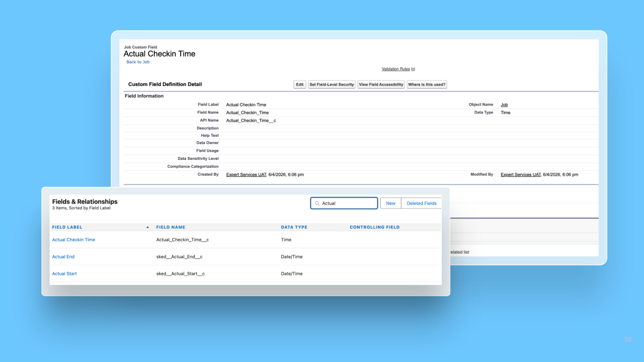Click the Field Label sort arrow

pyautogui.click(x=148, y=227)
